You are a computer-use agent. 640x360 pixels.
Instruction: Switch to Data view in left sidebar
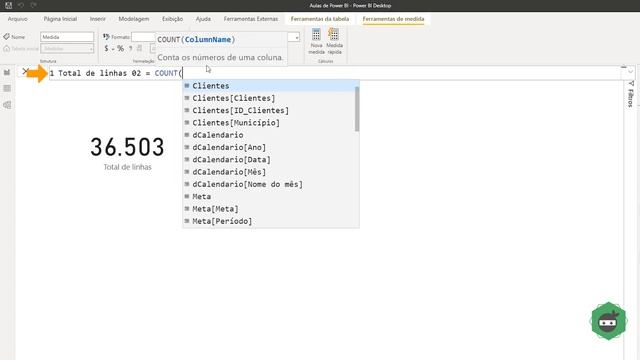(7, 89)
